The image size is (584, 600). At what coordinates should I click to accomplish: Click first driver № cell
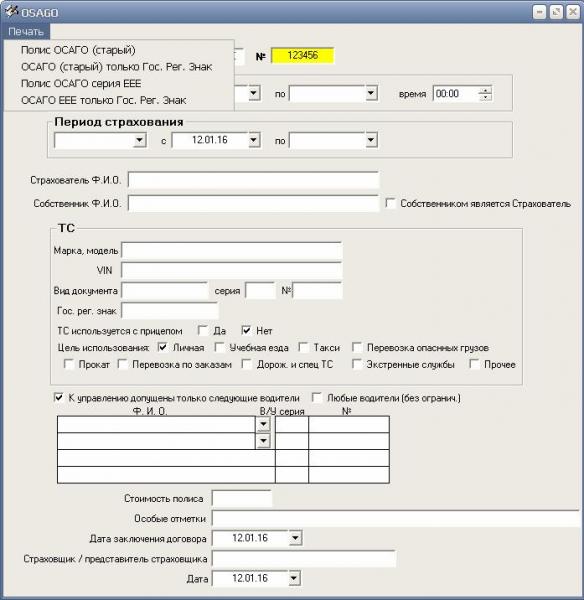(x=349, y=424)
